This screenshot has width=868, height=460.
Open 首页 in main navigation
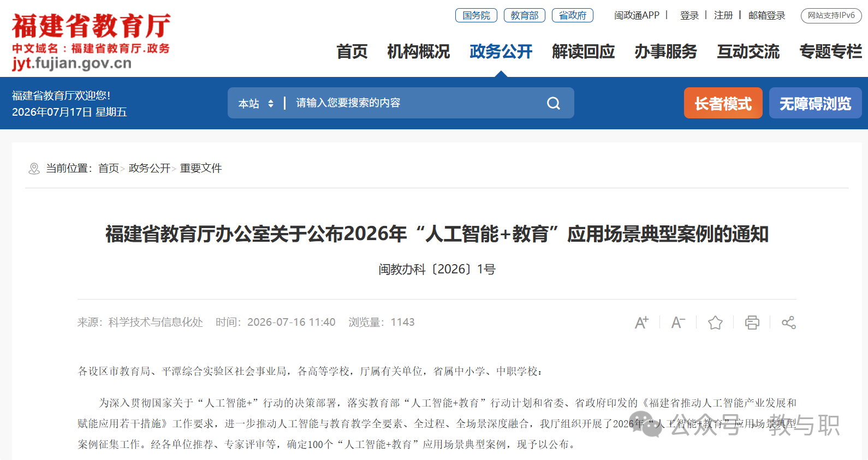pos(352,52)
